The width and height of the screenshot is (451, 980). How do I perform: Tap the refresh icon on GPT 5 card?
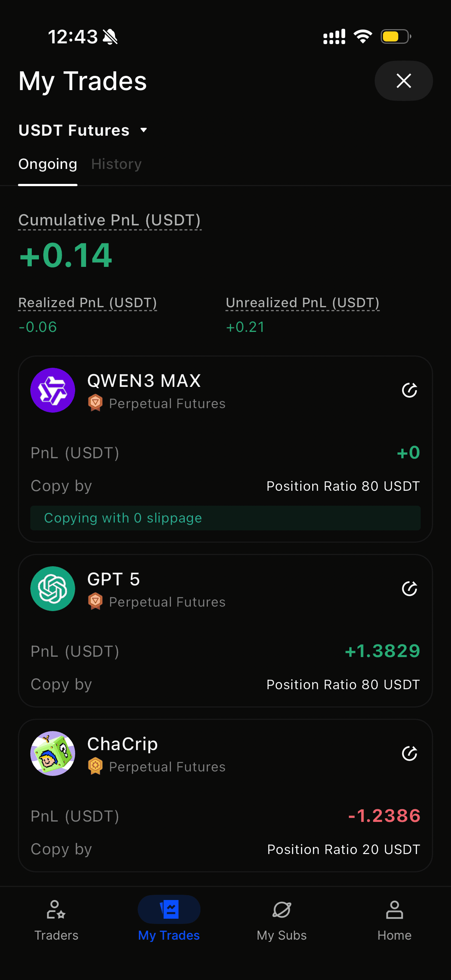click(409, 589)
